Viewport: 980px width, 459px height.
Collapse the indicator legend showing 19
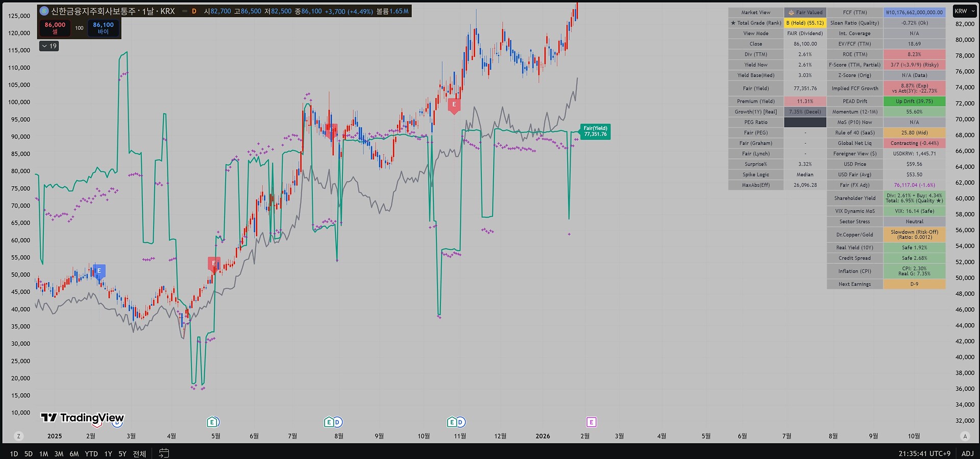click(x=49, y=46)
